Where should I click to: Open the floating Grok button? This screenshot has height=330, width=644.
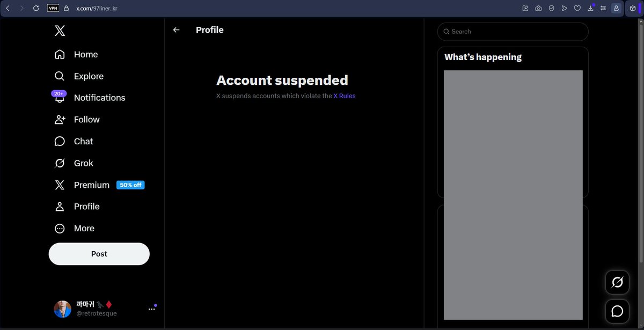click(617, 282)
